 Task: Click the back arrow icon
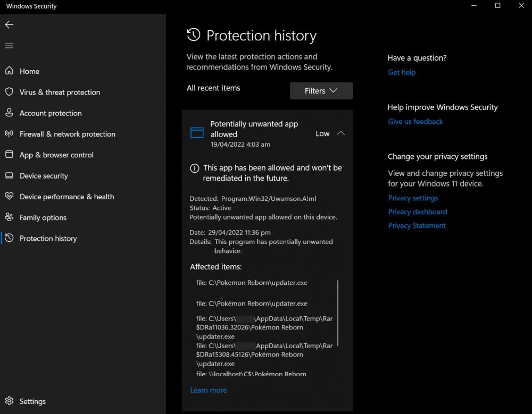pyautogui.click(x=9, y=24)
